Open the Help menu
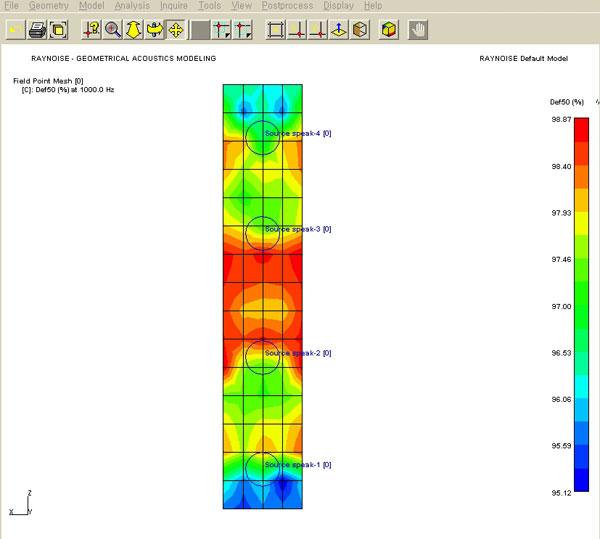 (373, 6)
